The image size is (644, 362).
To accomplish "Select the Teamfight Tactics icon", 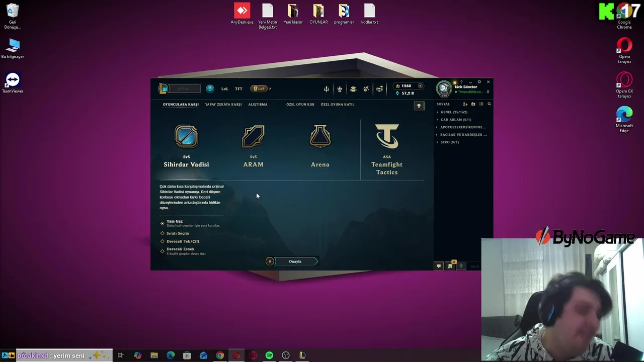I will tap(387, 137).
